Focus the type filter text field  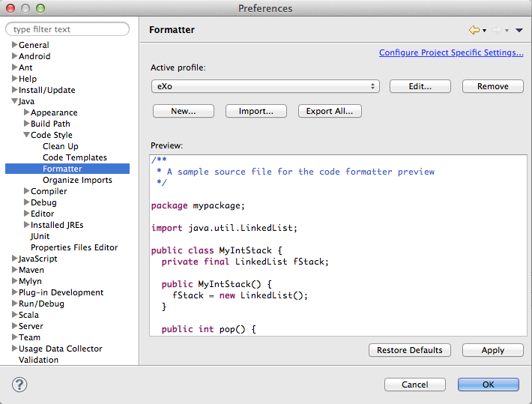tap(67, 29)
